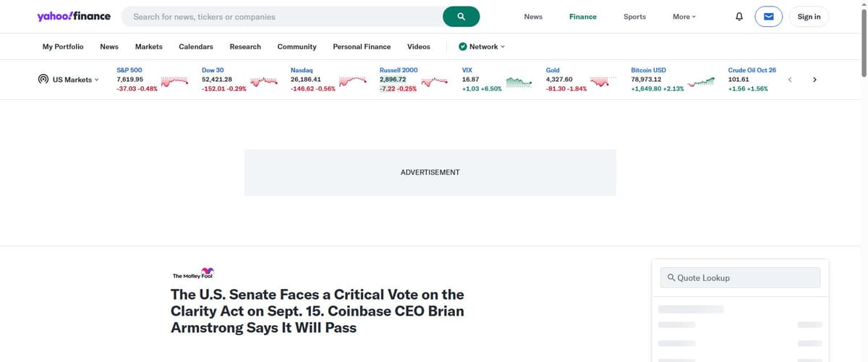Expand the US Markets dropdown
The image size is (868, 362).
pos(76,80)
